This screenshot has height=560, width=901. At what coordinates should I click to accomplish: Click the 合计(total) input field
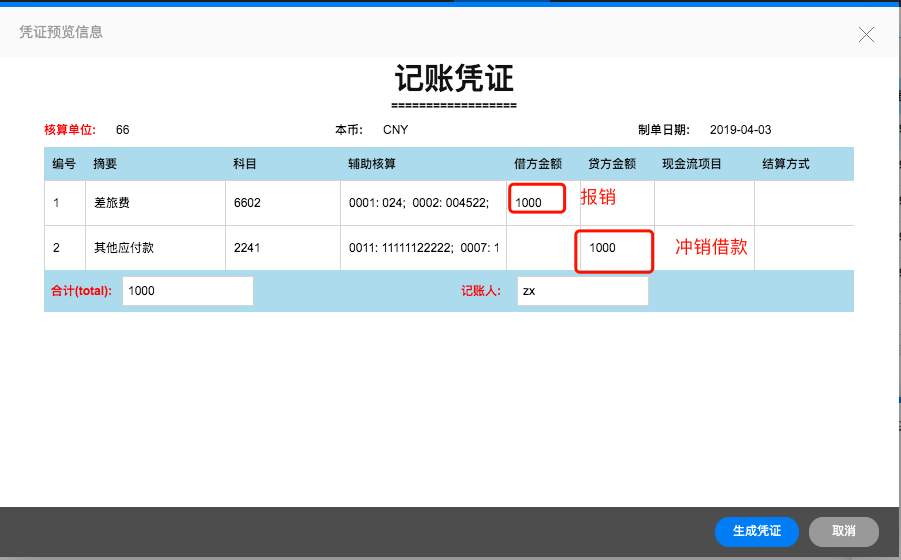pyautogui.click(x=188, y=291)
